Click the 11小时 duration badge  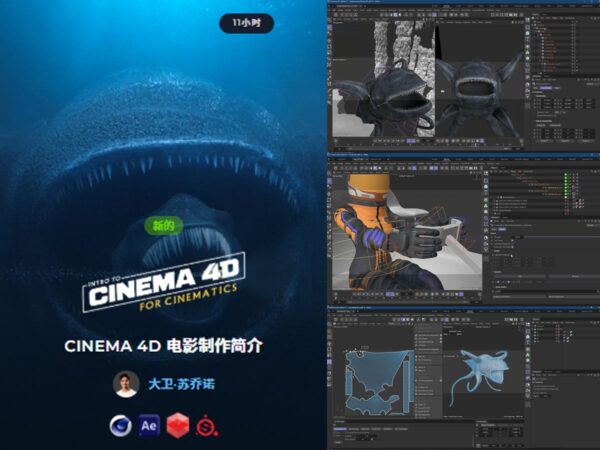246,23
